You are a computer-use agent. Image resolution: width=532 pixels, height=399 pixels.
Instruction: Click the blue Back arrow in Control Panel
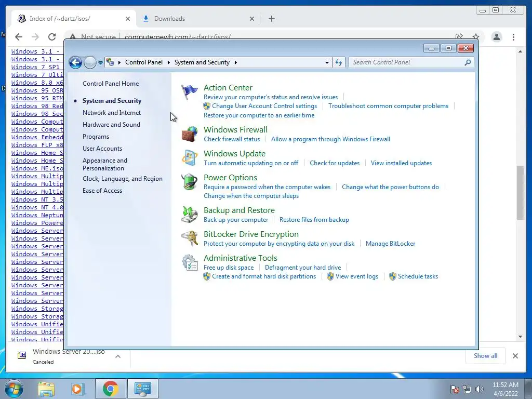click(x=75, y=62)
